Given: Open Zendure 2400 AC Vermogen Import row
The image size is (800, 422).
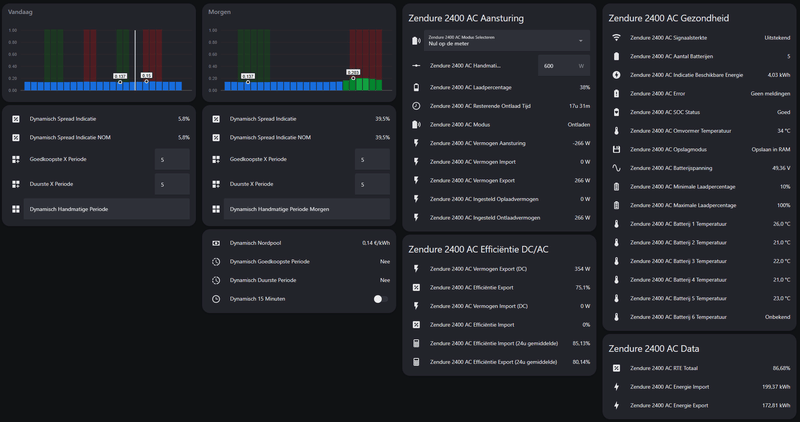Looking at the screenshot, I should pyautogui.click(x=499, y=162).
